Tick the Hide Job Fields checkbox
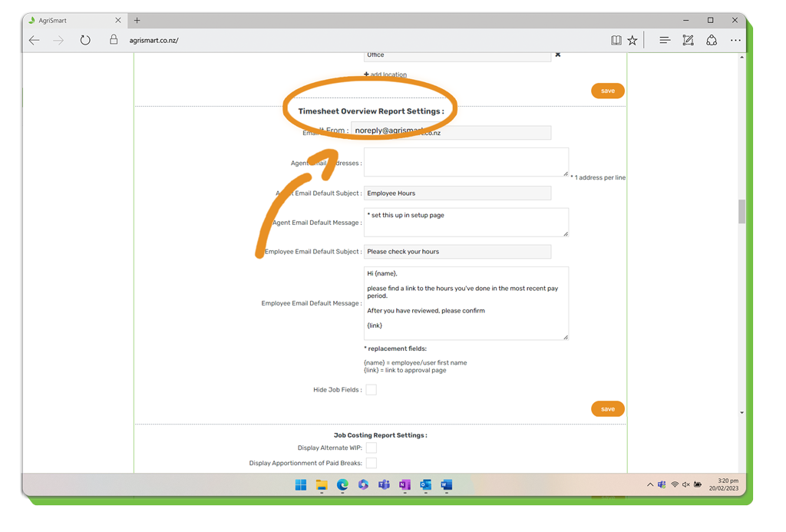 372,390
